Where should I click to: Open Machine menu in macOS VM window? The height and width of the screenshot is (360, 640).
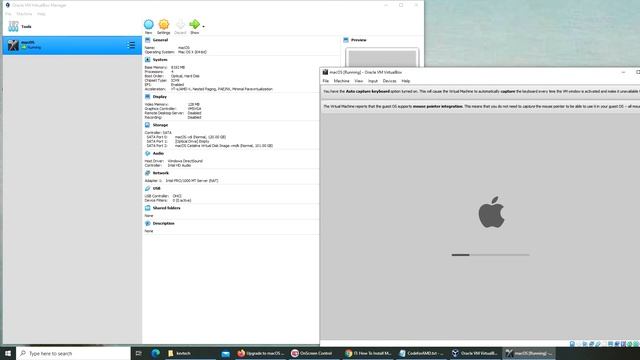click(x=341, y=81)
